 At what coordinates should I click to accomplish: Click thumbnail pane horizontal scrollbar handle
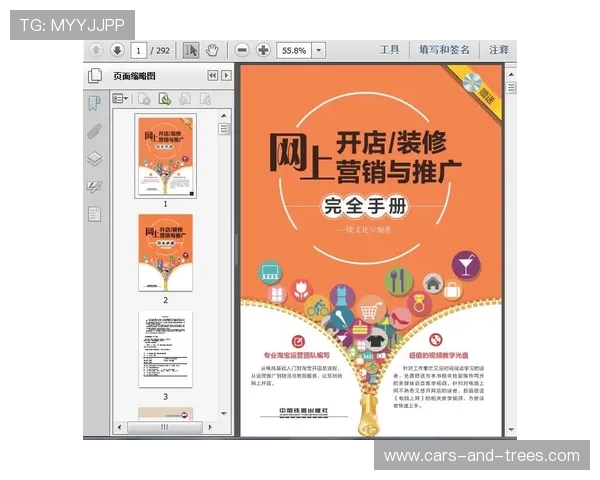(165, 427)
